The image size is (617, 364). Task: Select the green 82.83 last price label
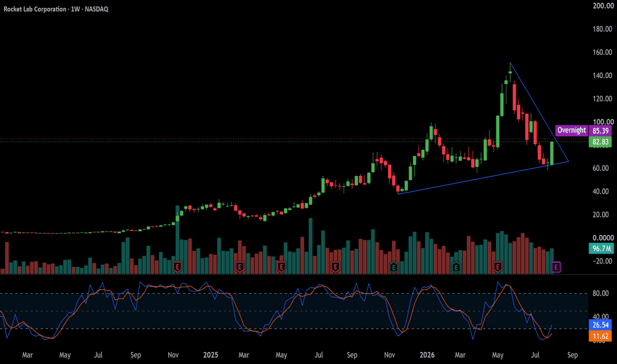pos(600,142)
